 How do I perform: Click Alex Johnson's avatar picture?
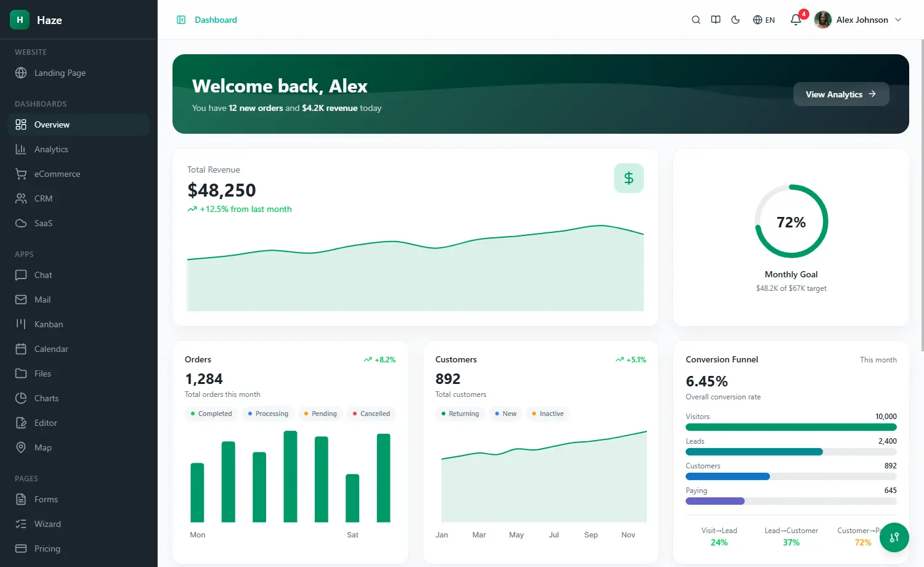pyautogui.click(x=823, y=20)
